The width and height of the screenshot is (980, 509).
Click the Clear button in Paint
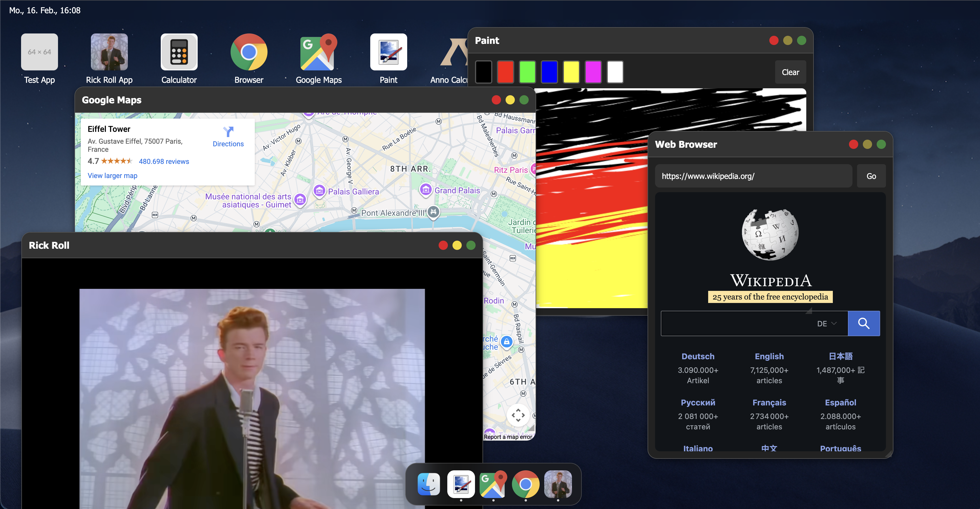(x=790, y=72)
